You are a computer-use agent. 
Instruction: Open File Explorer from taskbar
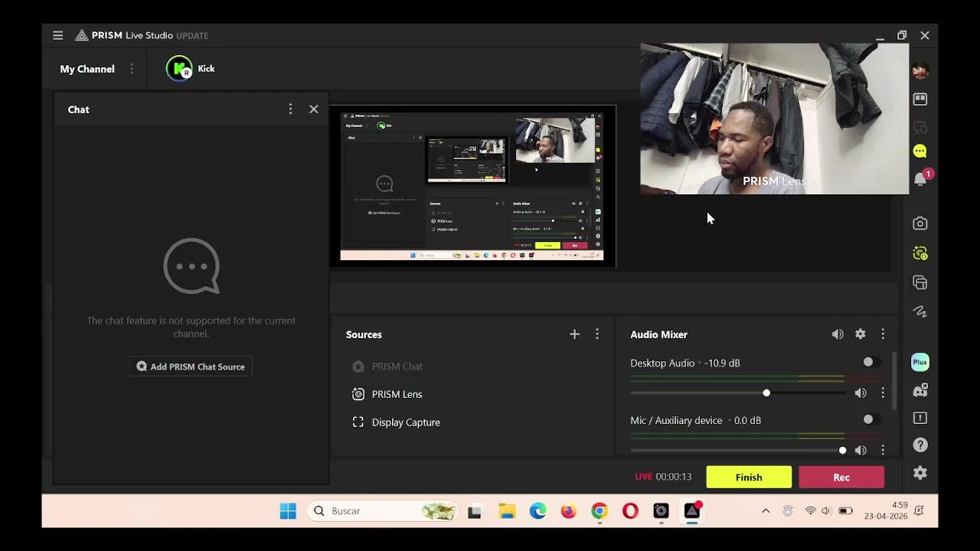(x=507, y=511)
